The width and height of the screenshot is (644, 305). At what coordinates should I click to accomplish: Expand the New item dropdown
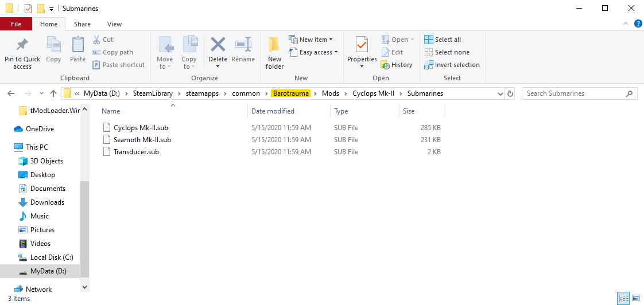[313, 40]
